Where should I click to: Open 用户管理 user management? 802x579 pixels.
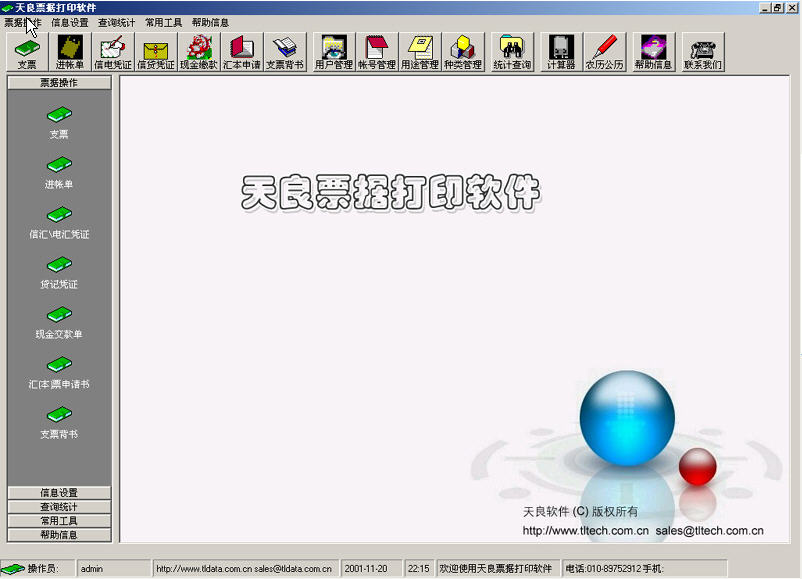pyautogui.click(x=334, y=52)
